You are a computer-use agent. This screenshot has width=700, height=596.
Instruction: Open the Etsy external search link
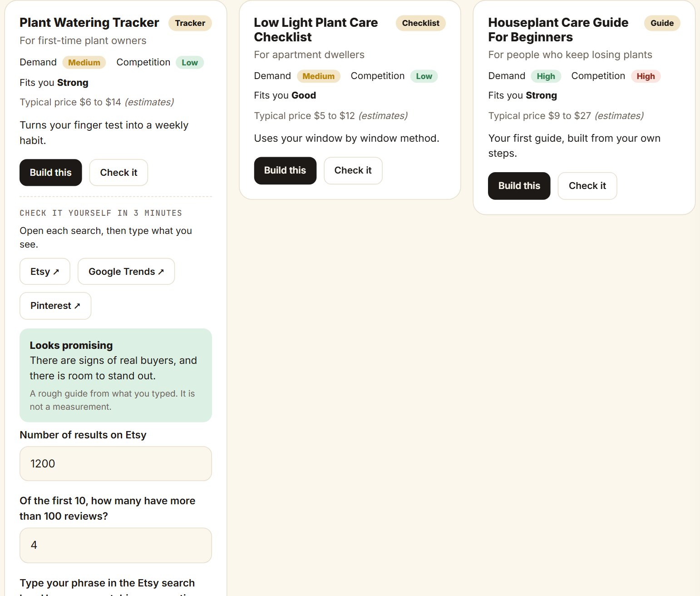click(x=45, y=272)
